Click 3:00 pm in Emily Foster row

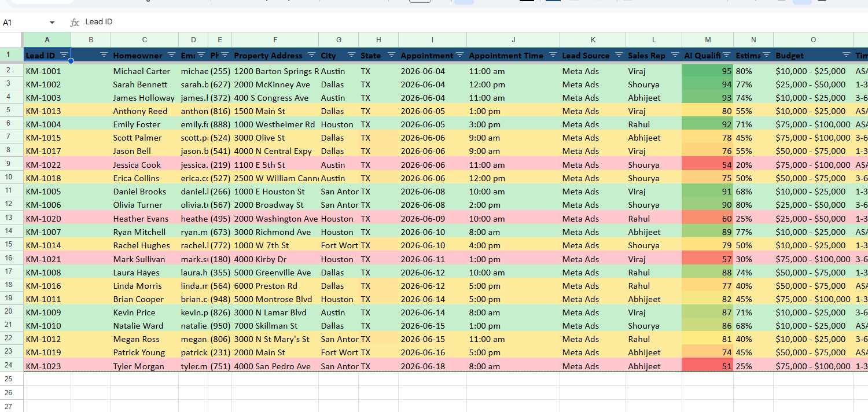coord(513,124)
